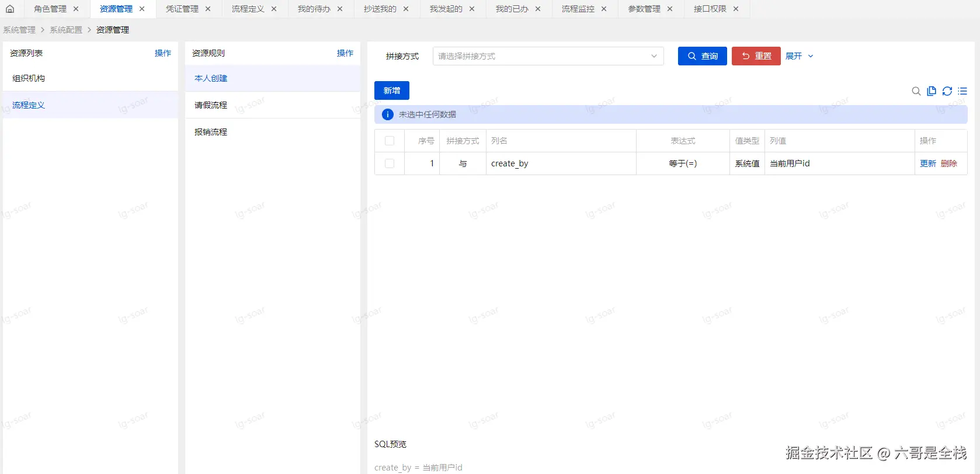The image size is (980, 474).
Task: Refresh the table with the refresh icon
Action: pos(947,91)
